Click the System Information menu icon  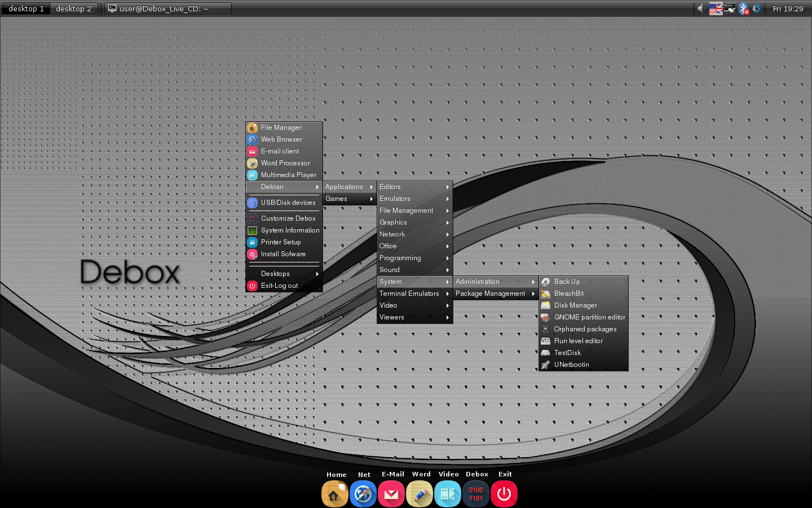253,230
